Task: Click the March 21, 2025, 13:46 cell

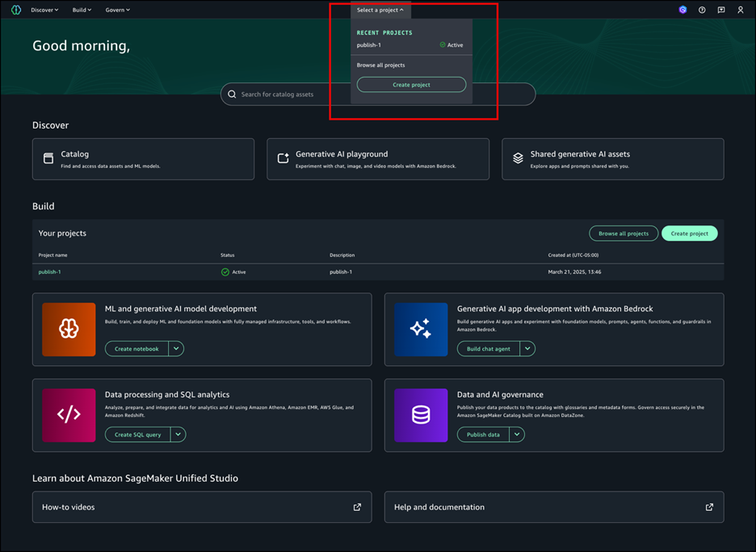Action: (x=575, y=272)
